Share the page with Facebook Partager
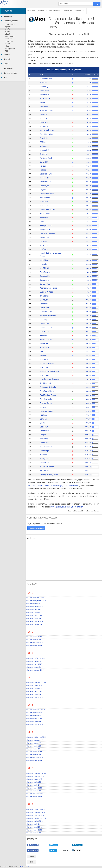The image size is (102, 868). click(33, 844)
